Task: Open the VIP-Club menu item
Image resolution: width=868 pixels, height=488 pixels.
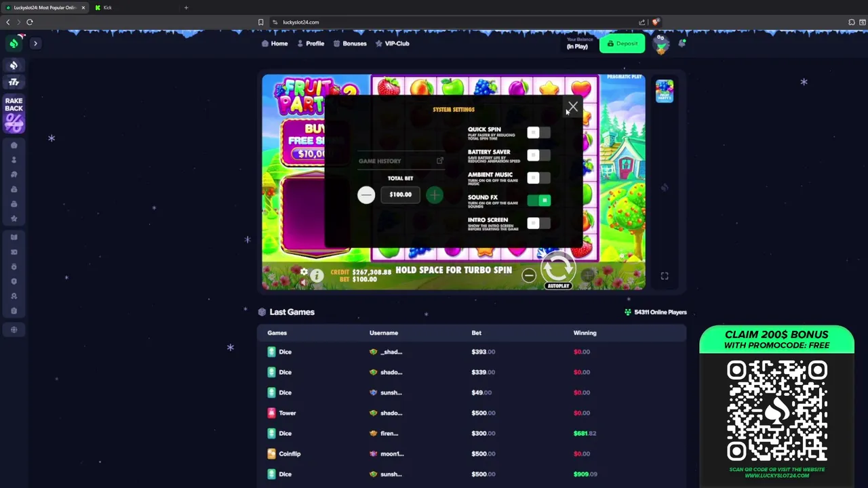Action: click(392, 43)
